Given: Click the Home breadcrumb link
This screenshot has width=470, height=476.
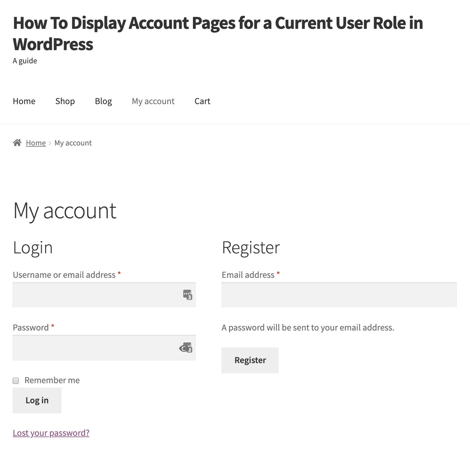Looking at the screenshot, I should 36,143.
